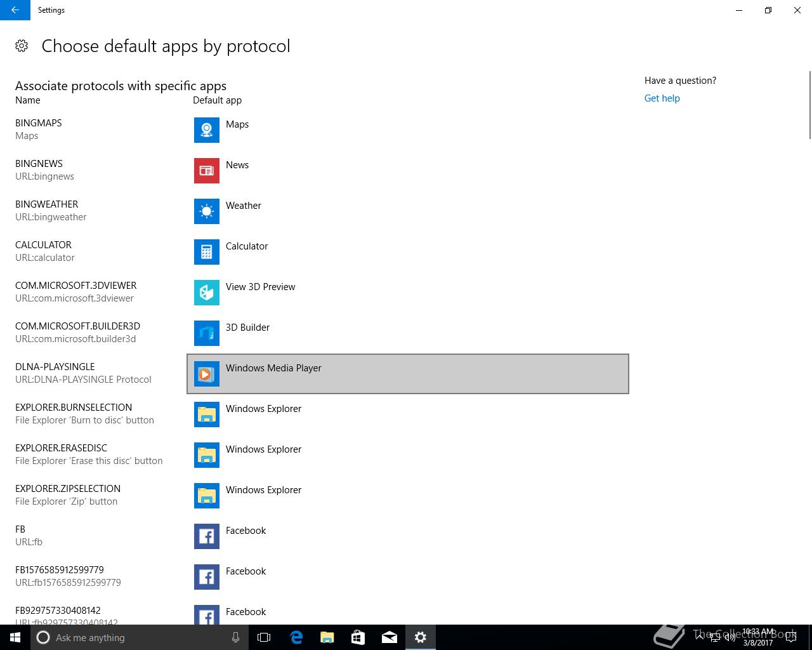Select the COM.MICROSOFT.3DVIEWER protocol name
Image resolution: width=812 pixels, height=650 pixels.
coord(76,286)
